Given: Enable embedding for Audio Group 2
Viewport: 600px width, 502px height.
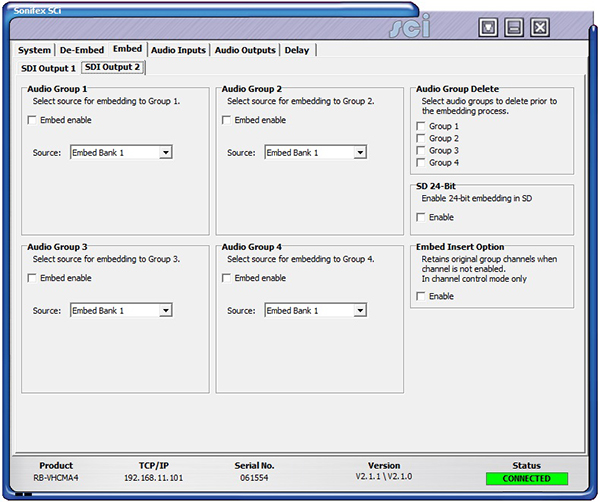Looking at the screenshot, I should [x=226, y=120].
